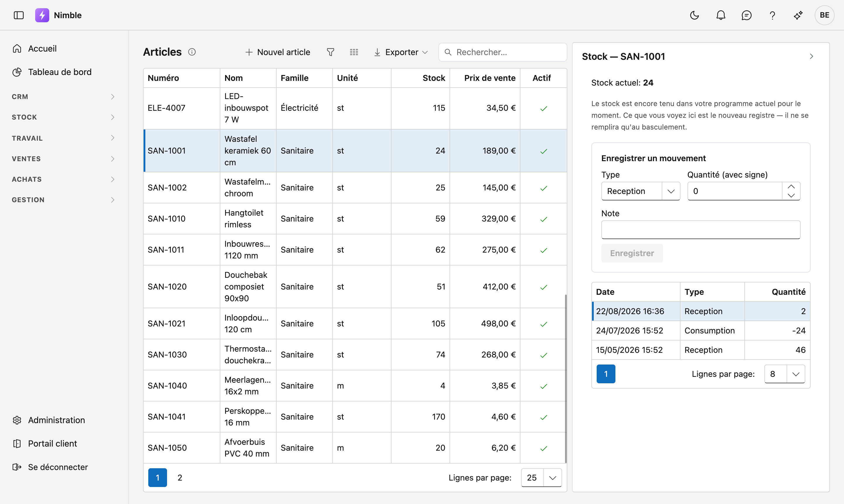This screenshot has height=504, width=844.
Task: Open the help question mark icon
Action: click(772, 15)
